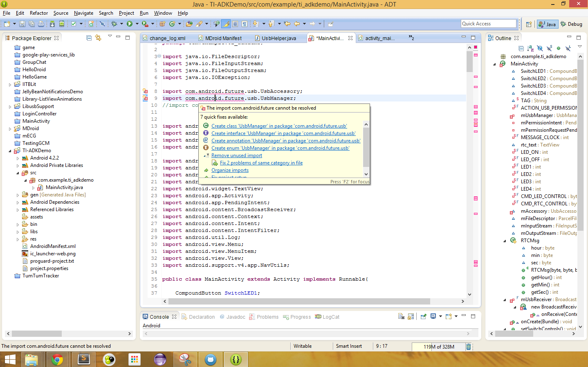Switch to the Debug perspective

click(x=571, y=24)
